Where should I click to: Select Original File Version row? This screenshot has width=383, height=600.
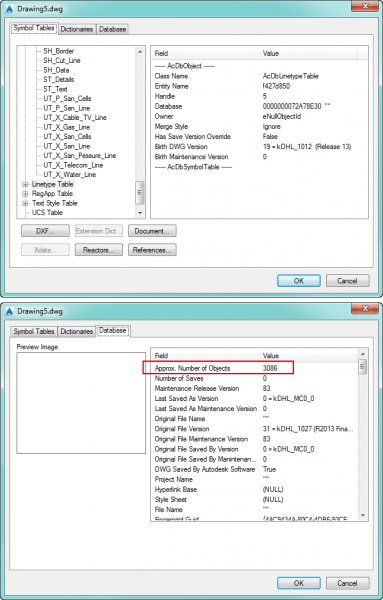[x=254, y=429]
